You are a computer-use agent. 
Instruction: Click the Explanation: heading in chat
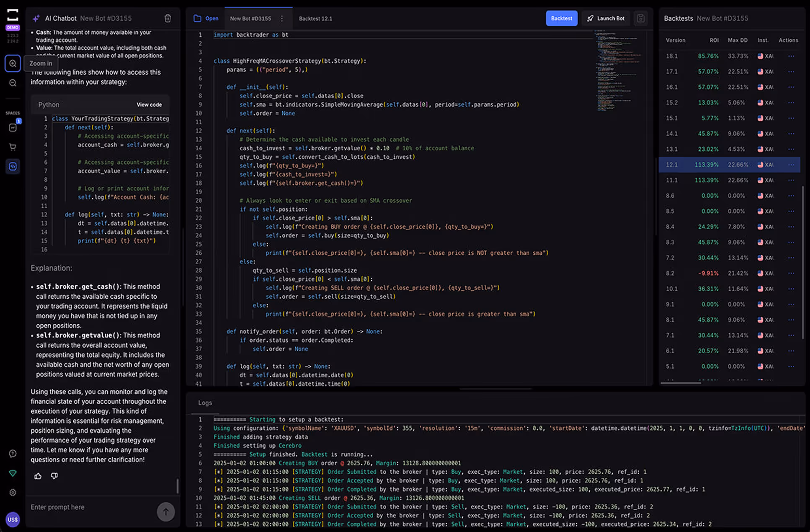point(51,268)
